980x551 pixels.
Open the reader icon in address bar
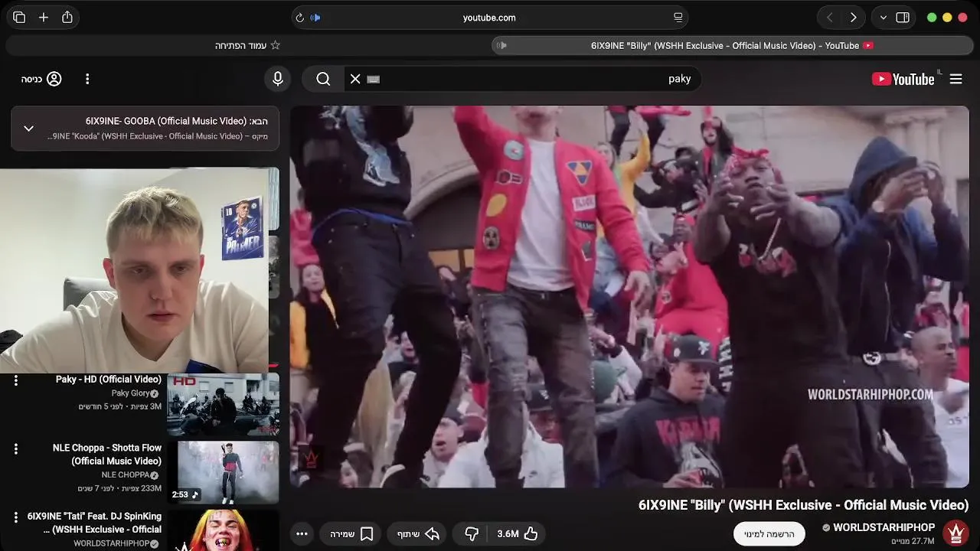pos(678,18)
